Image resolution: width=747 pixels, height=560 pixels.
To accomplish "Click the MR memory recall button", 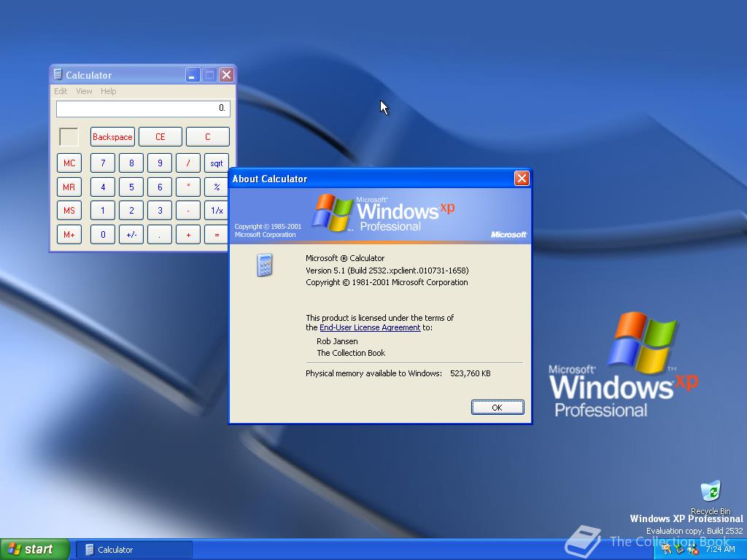I will coord(69,187).
